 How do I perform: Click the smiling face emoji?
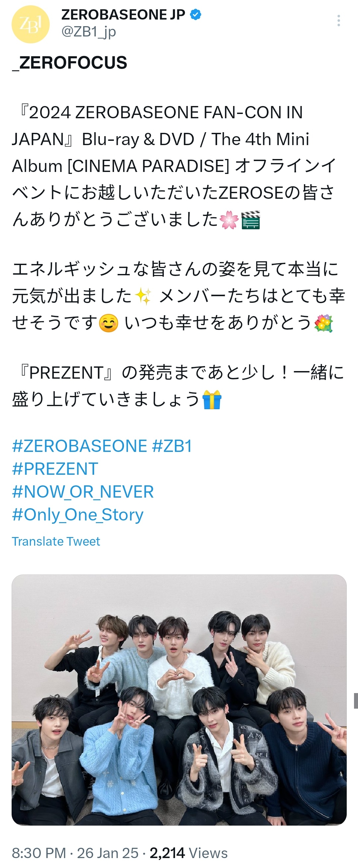(108, 323)
